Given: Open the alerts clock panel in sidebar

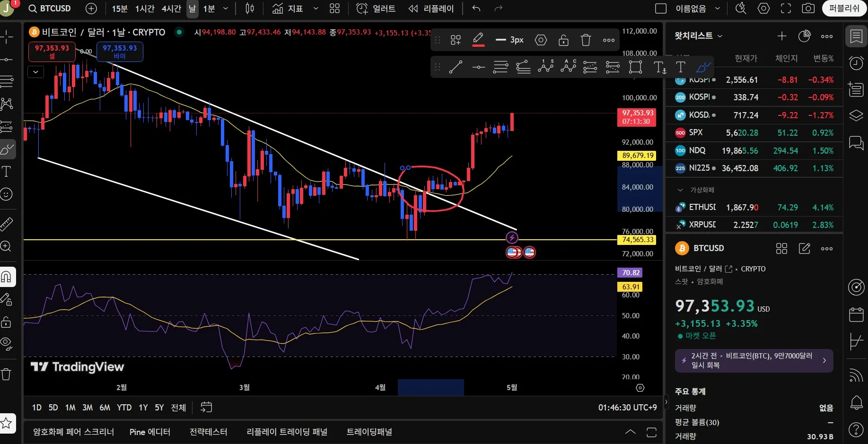Looking at the screenshot, I should tap(856, 62).
